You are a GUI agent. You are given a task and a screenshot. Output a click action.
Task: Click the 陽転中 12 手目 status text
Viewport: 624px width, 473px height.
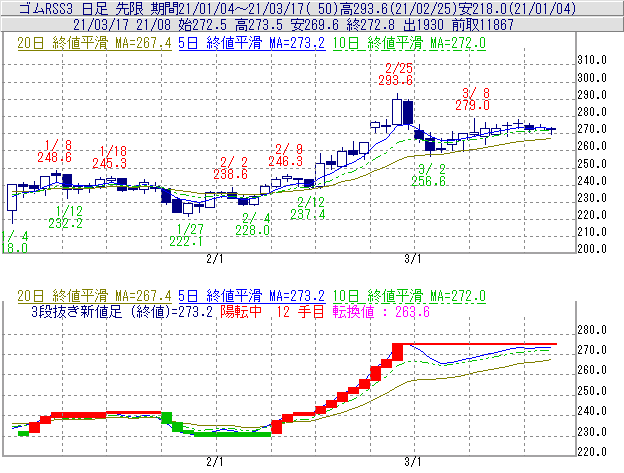point(272,311)
